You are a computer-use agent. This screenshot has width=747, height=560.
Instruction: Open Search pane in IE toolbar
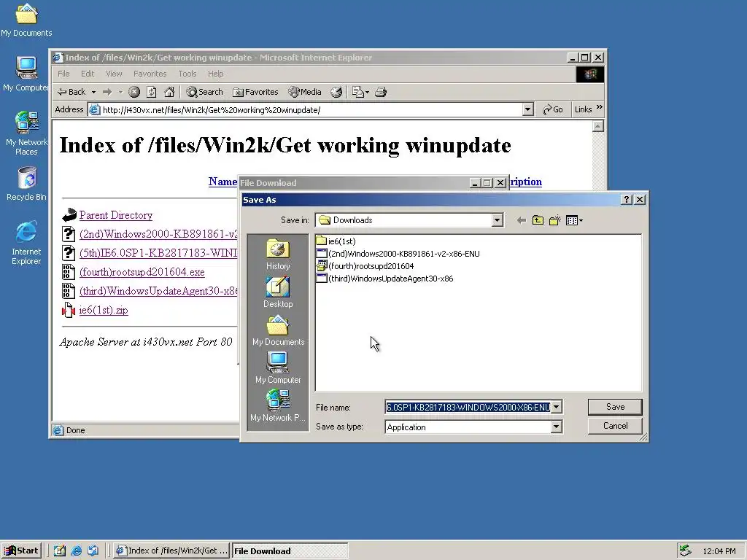[x=204, y=92]
